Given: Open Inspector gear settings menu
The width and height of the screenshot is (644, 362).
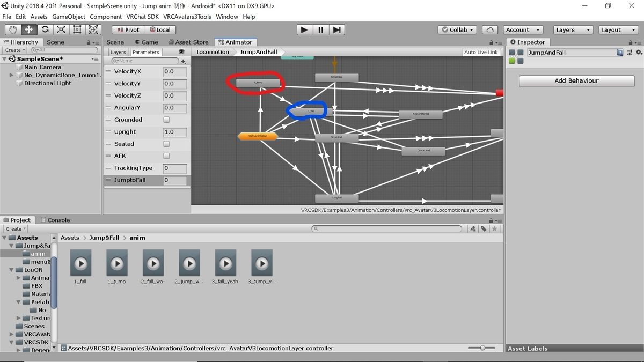Looking at the screenshot, I should [639, 53].
